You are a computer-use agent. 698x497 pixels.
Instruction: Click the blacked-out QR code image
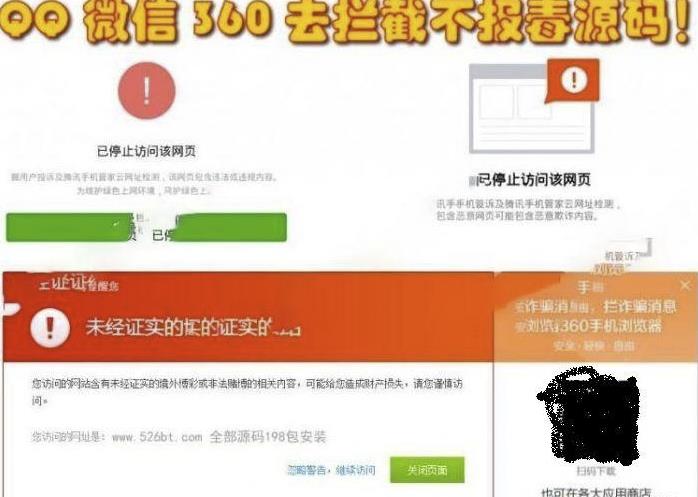(x=589, y=415)
